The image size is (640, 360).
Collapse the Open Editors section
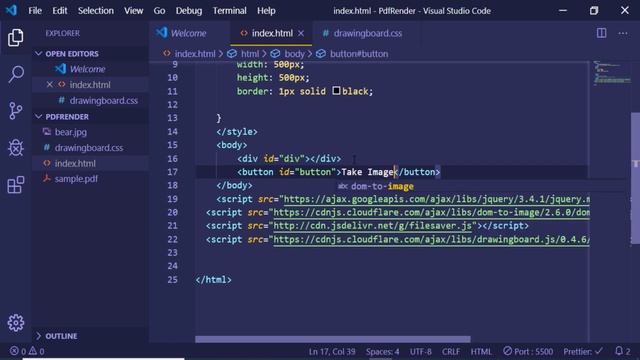point(38,53)
